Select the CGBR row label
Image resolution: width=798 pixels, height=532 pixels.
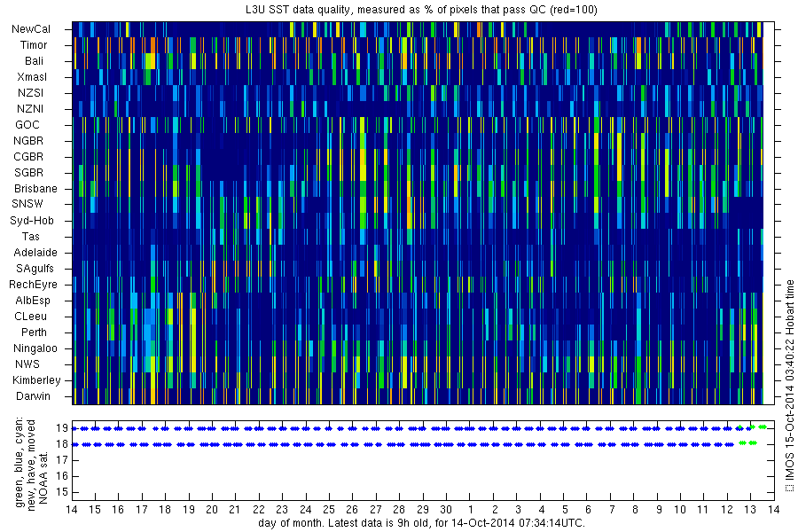[28, 157]
